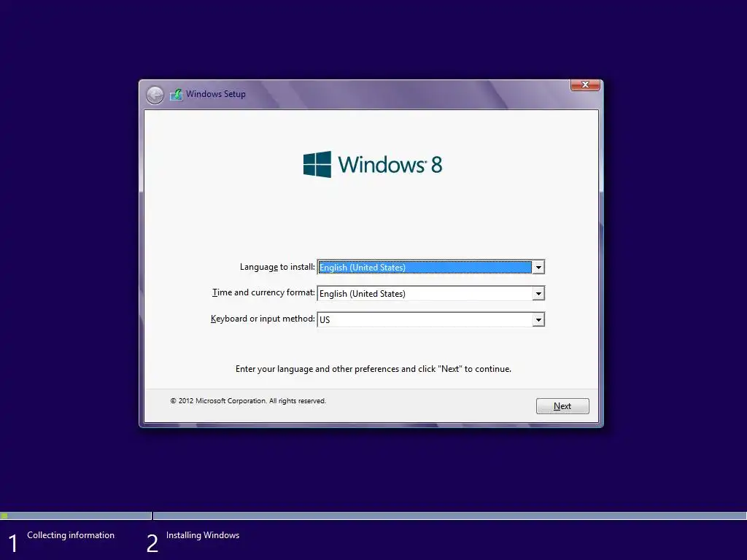Screen dimensions: 747x560
Task: Click the Windows 8 logo
Action: point(373,164)
